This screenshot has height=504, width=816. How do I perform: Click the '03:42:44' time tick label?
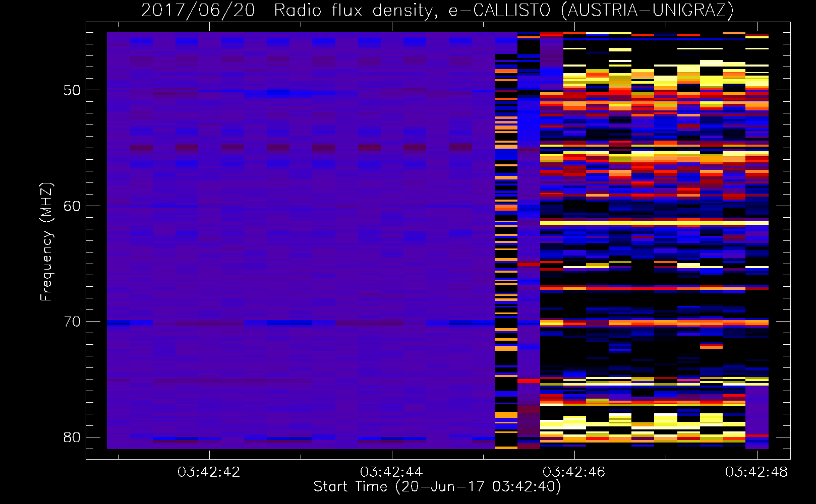(391, 472)
